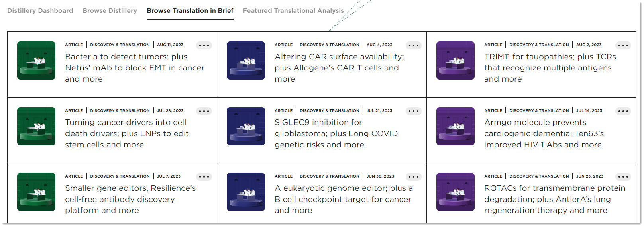This screenshot has width=644, height=227.
Task: Select the Featured Translational Analysis tab
Action: pyautogui.click(x=293, y=11)
